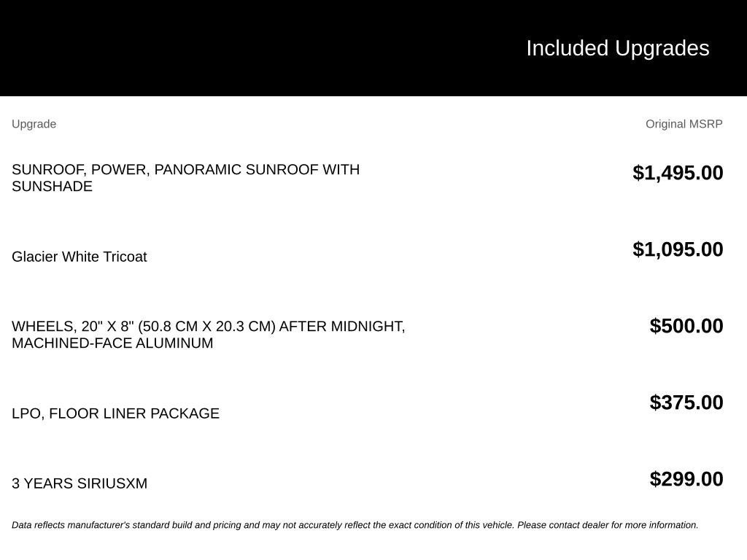The height and width of the screenshot is (560, 747).
Task: Click the Panoramic Sunroof with Sunshade upgrade
Action: pyautogui.click(x=186, y=178)
